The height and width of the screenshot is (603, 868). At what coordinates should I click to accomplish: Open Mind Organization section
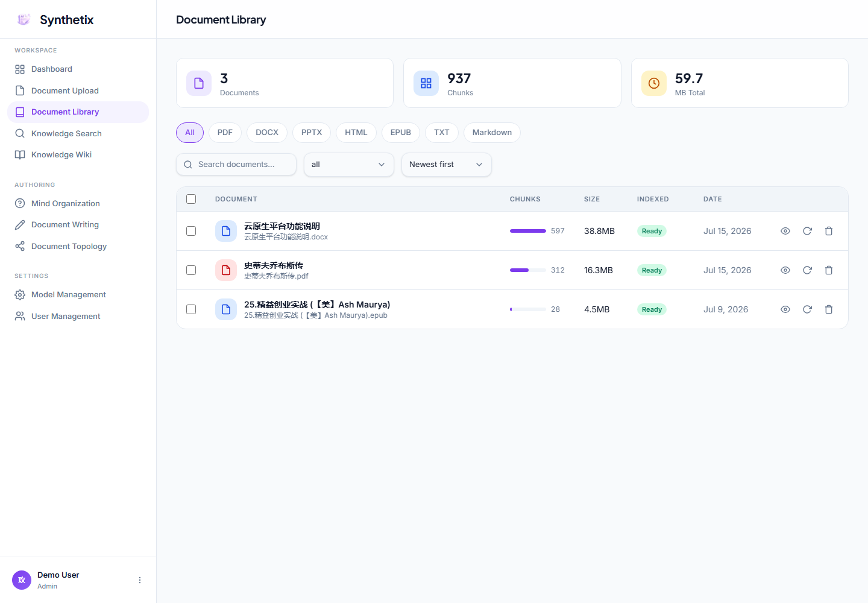coord(78,203)
